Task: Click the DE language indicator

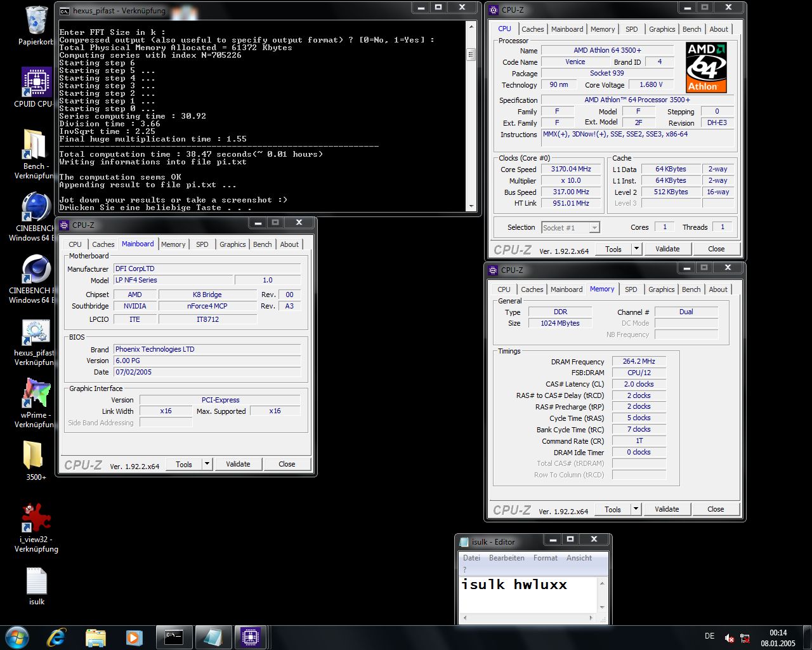Action: pos(709,636)
